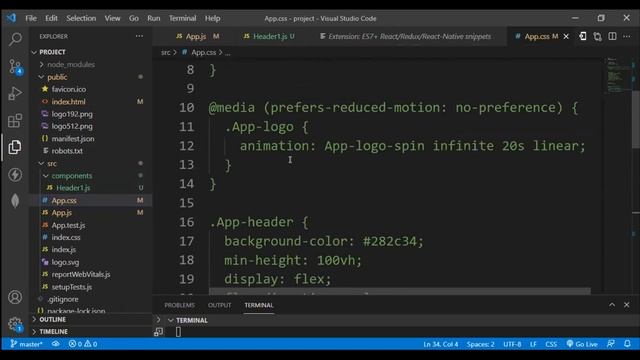The height and width of the screenshot is (360, 640).
Task: Change language mode CSS
Action: coord(551,344)
